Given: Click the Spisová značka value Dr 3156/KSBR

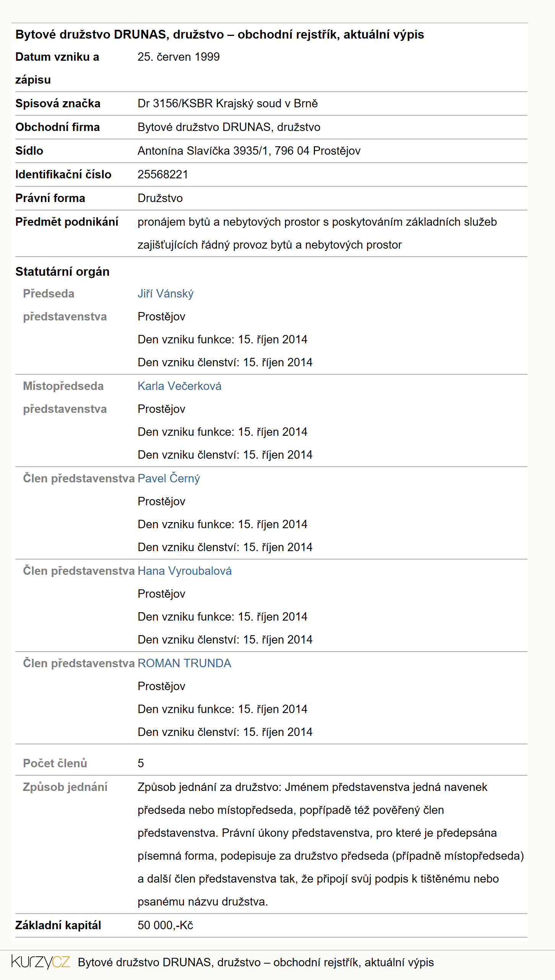Looking at the screenshot, I should 227,103.
